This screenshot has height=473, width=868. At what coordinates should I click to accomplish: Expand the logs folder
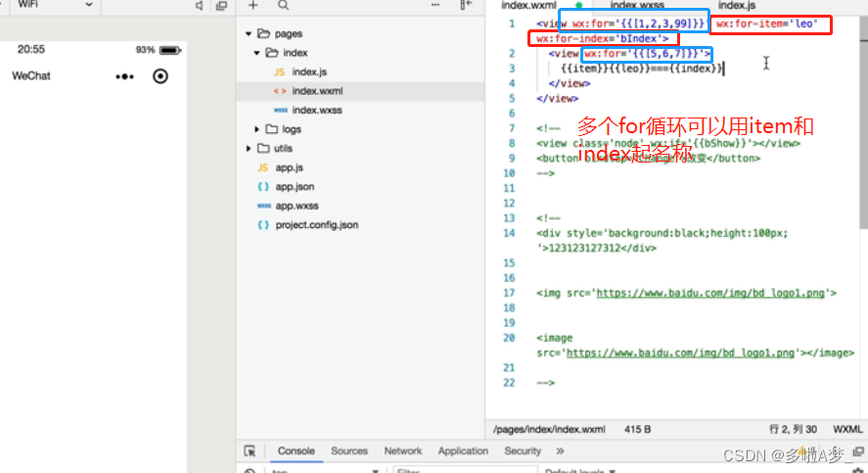coord(256,129)
